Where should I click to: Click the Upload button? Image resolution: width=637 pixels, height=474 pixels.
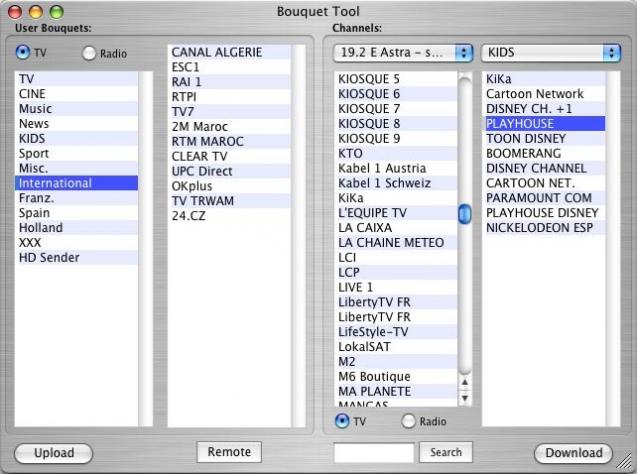pyautogui.click(x=54, y=453)
